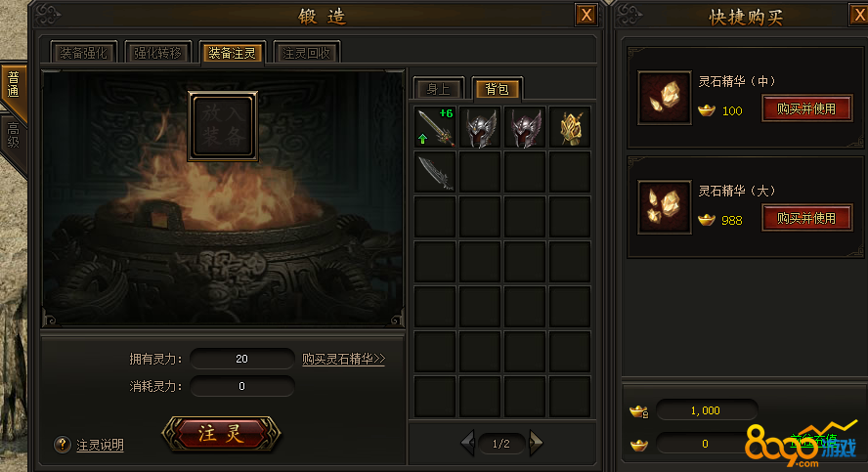The width and height of the screenshot is (868, 472).
Task: Select the dark blade in second row
Action: point(435,172)
